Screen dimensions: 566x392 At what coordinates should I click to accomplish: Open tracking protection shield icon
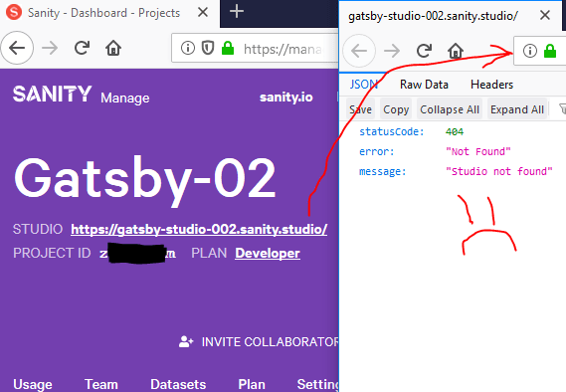(208, 48)
